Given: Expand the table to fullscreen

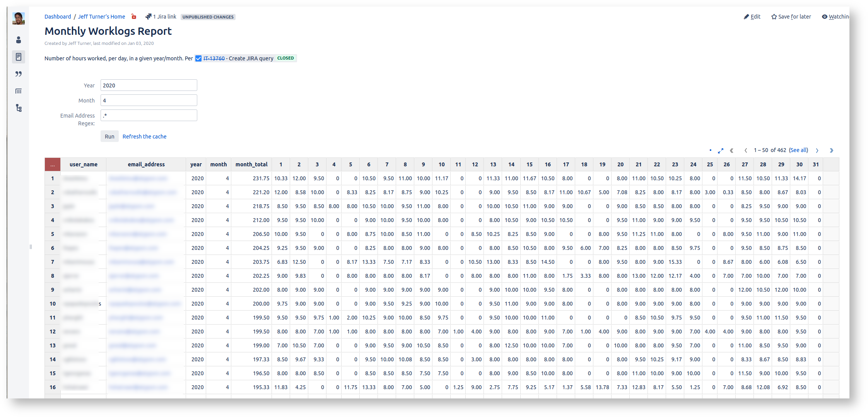Looking at the screenshot, I should click(x=720, y=150).
